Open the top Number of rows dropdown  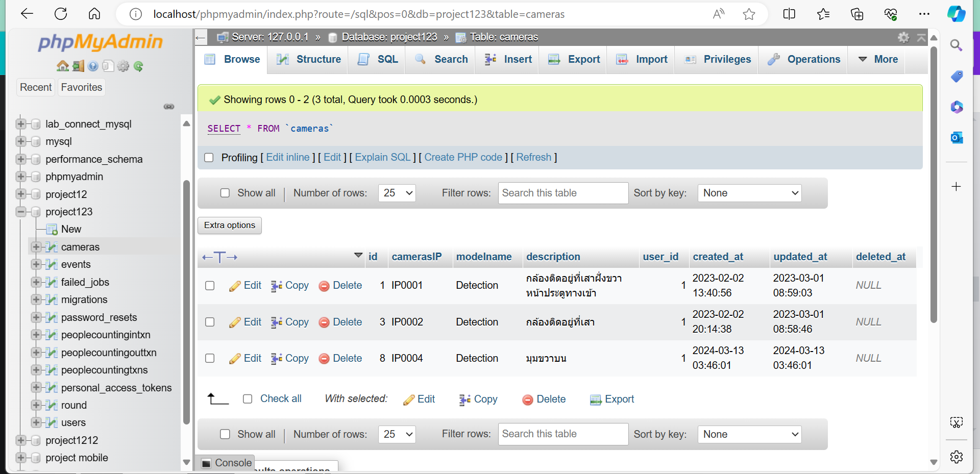(x=397, y=193)
